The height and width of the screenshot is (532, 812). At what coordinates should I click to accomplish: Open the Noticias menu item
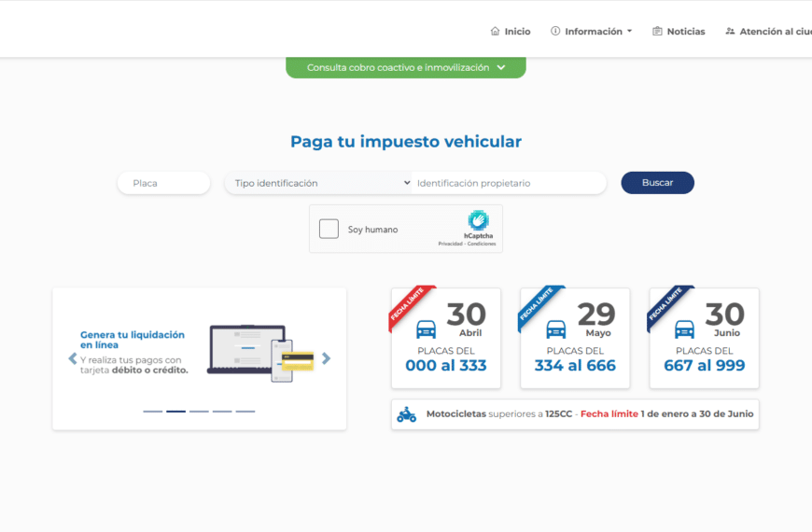(x=679, y=31)
